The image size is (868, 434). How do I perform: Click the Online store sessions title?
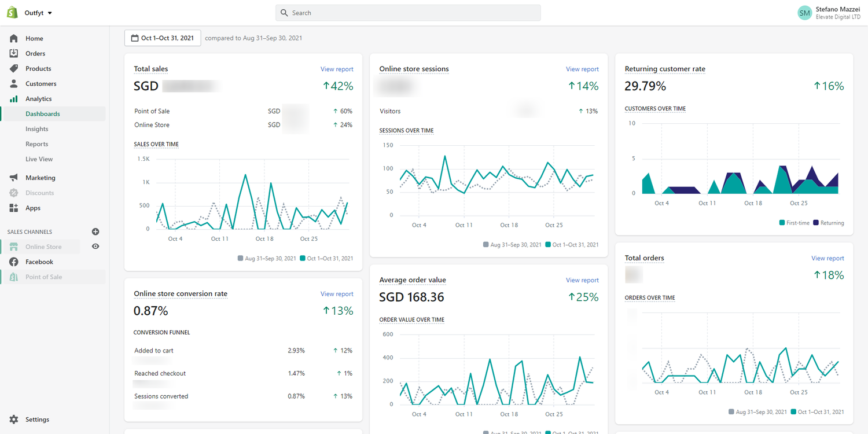tap(414, 69)
